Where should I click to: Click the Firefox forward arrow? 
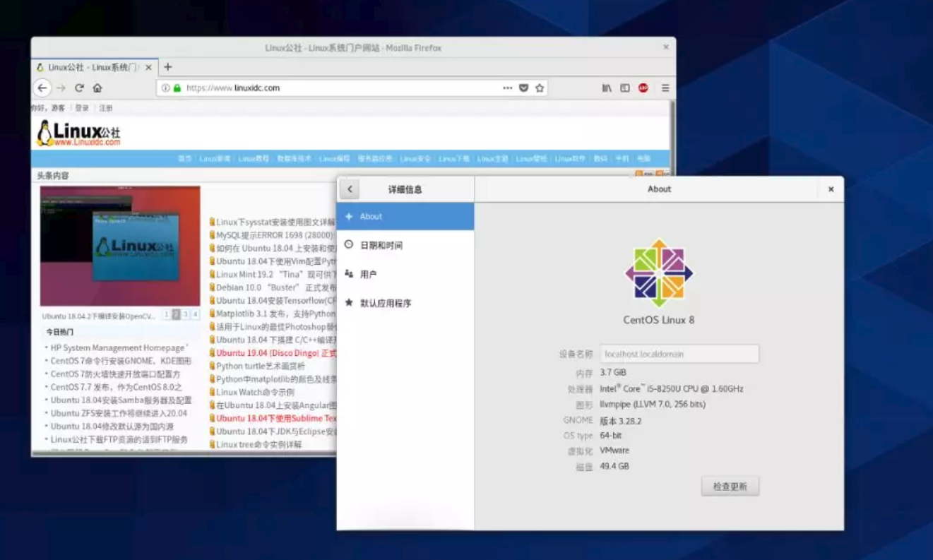pyautogui.click(x=61, y=88)
